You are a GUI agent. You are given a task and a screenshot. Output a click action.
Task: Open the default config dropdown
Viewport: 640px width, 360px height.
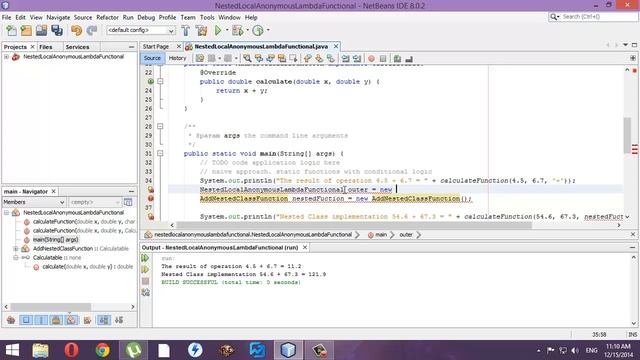[x=140, y=30]
